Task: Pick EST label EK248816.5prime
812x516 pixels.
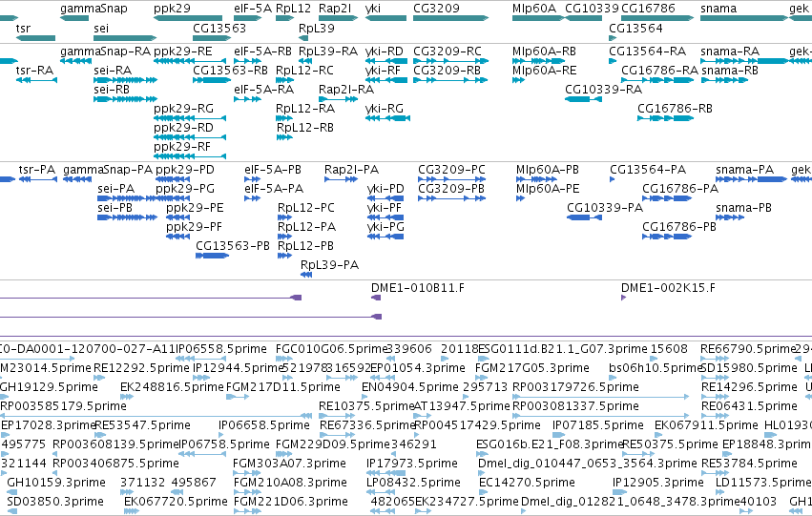Action: 172,387
